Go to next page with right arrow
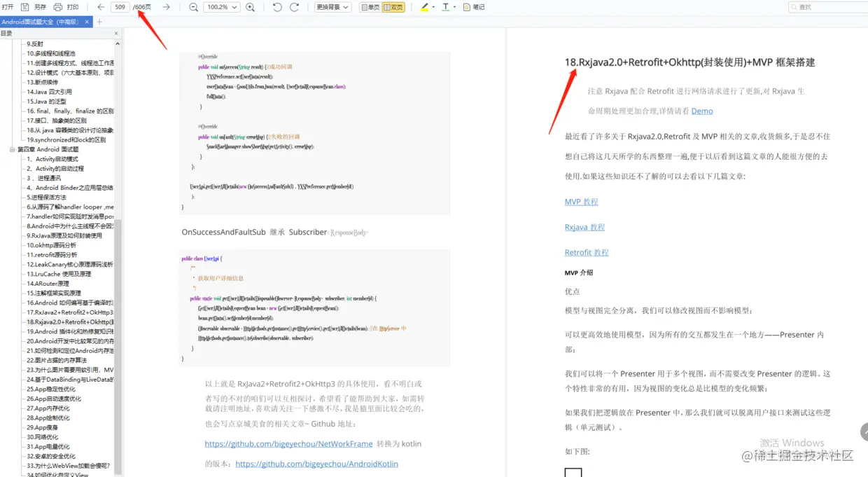This screenshot has height=477, width=868. (166, 7)
